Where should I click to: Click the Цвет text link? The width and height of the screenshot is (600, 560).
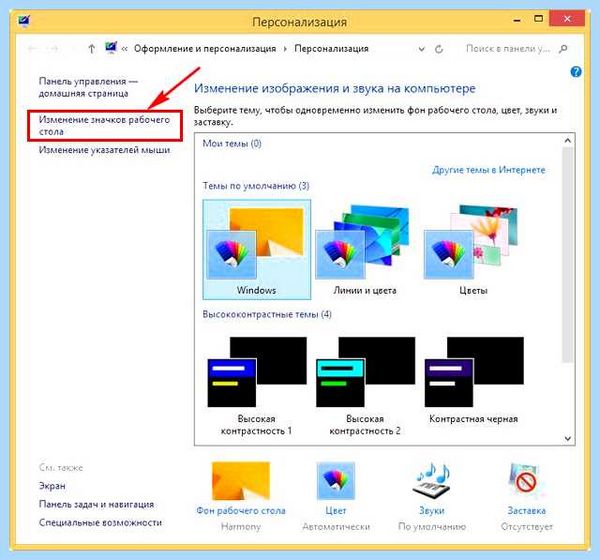point(336,511)
